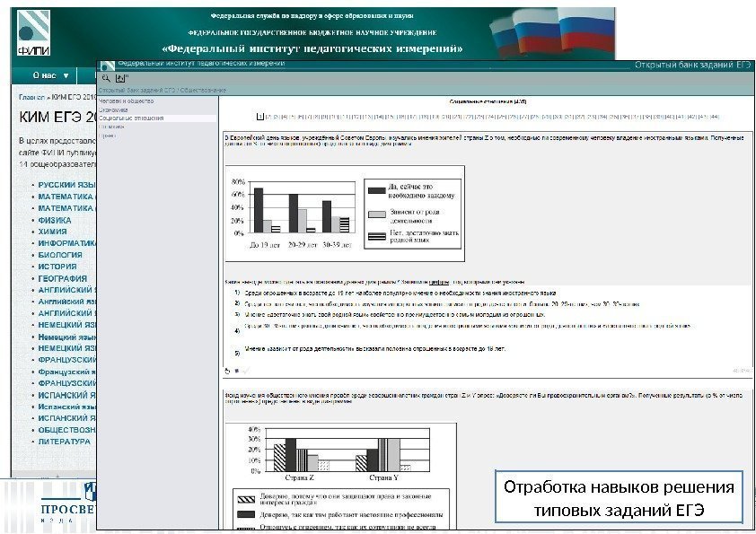
Task: Open the ИНФОРМАТИКА subject link
Action: [66, 243]
